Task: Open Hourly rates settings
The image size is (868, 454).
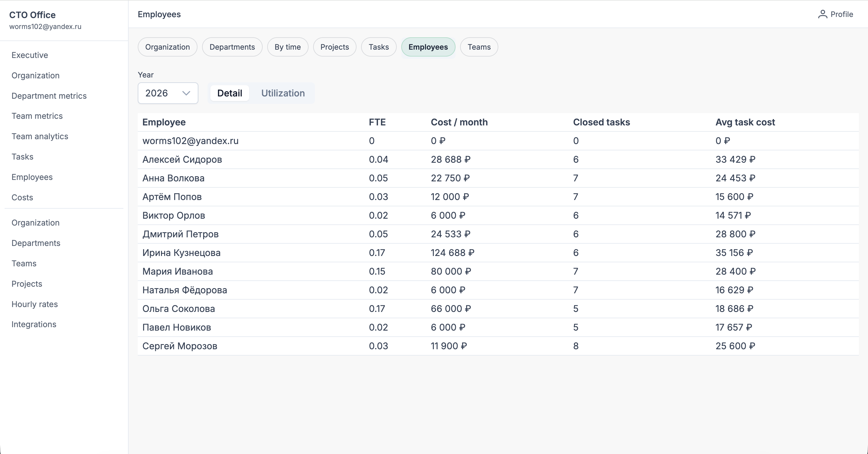Action: coord(34,304)
